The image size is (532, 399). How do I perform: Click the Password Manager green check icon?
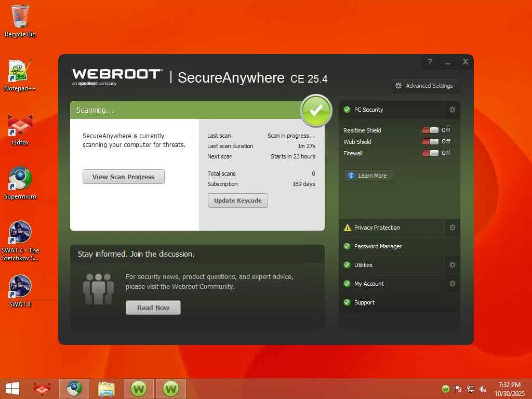347,246
